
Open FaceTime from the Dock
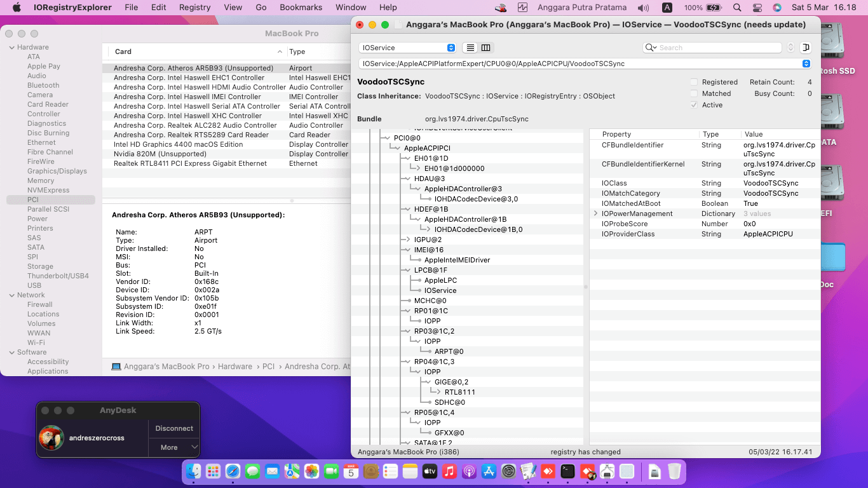tap(331, 471)
